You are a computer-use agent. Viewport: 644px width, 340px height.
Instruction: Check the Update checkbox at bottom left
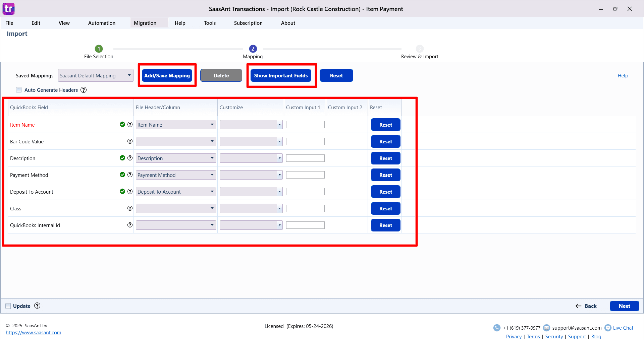[x=8, y=305]
